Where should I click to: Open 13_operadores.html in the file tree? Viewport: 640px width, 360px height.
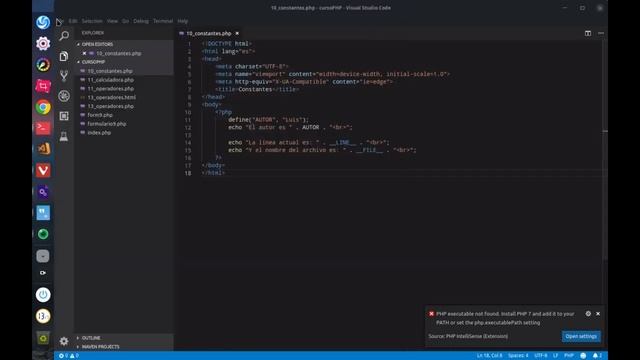(x=111, y=97)
